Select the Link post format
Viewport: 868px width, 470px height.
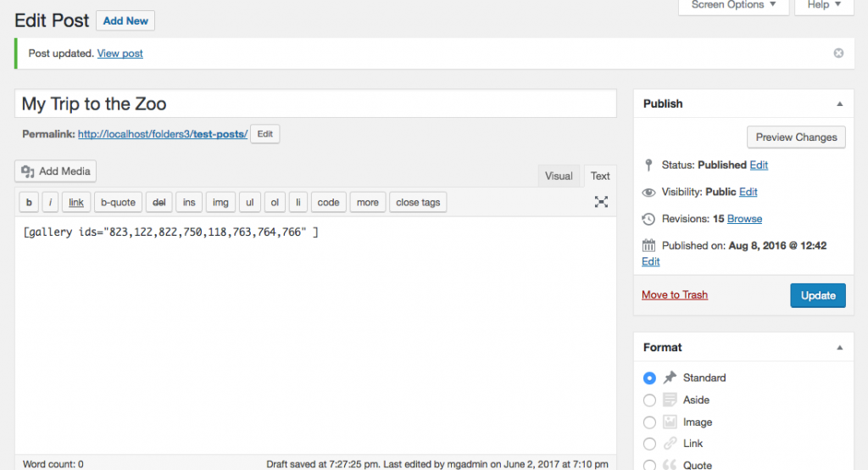pos(649,444)
